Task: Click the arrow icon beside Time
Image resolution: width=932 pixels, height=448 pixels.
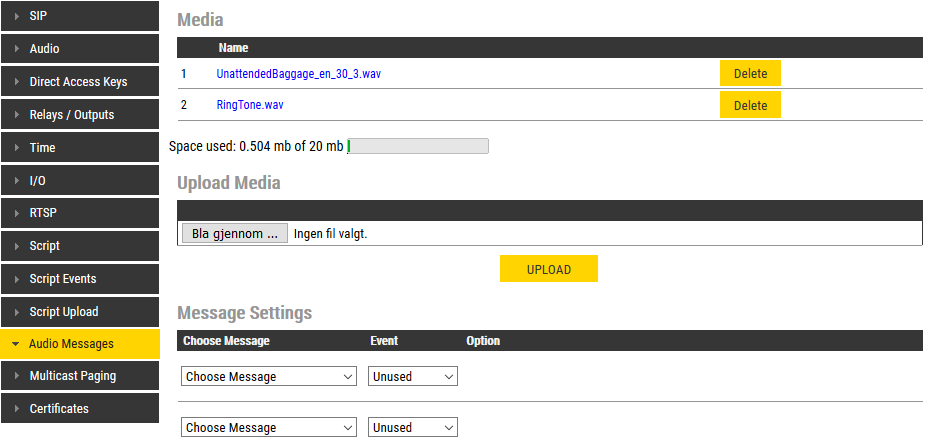Action: click(x=16, y=148)
